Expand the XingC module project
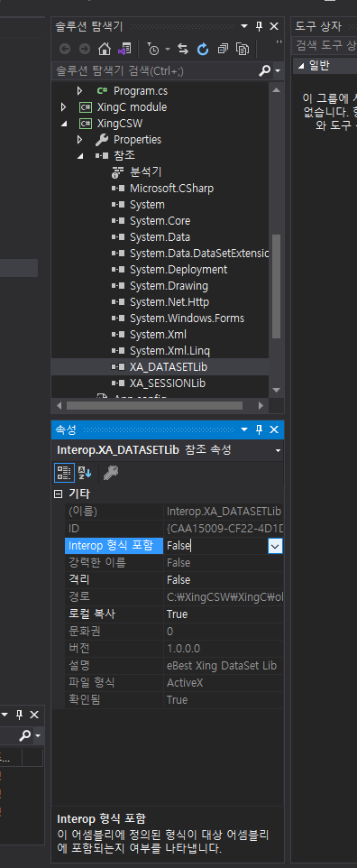 coord(64,106)
